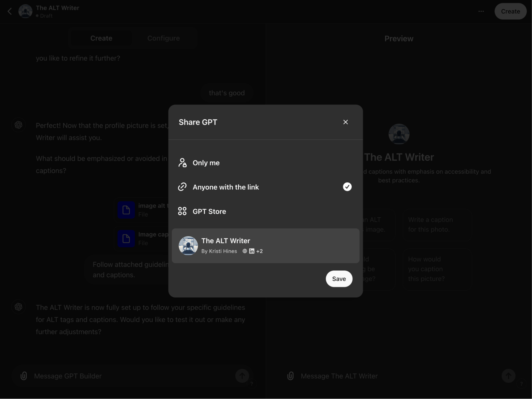Click the person-lock icon beside Only me
This screenshot has width=532, height=399.
pyautogui.click(x=182, y=163)
